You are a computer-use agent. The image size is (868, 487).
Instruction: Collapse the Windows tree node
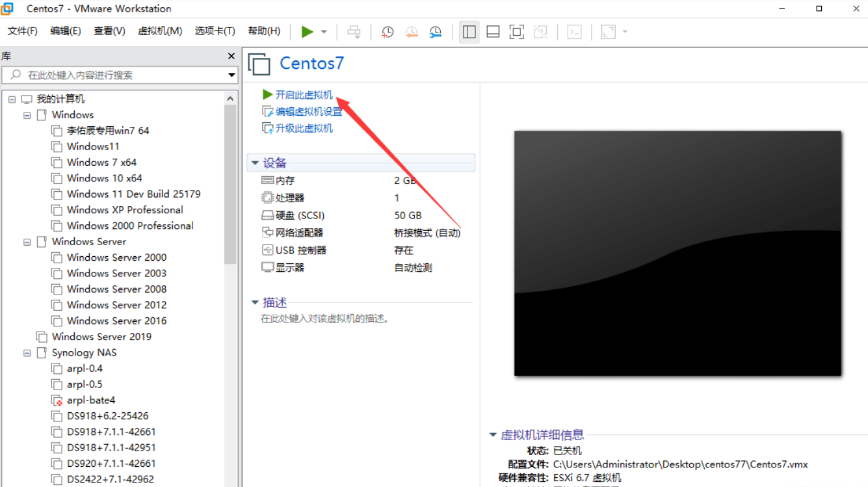click(27, 114)
